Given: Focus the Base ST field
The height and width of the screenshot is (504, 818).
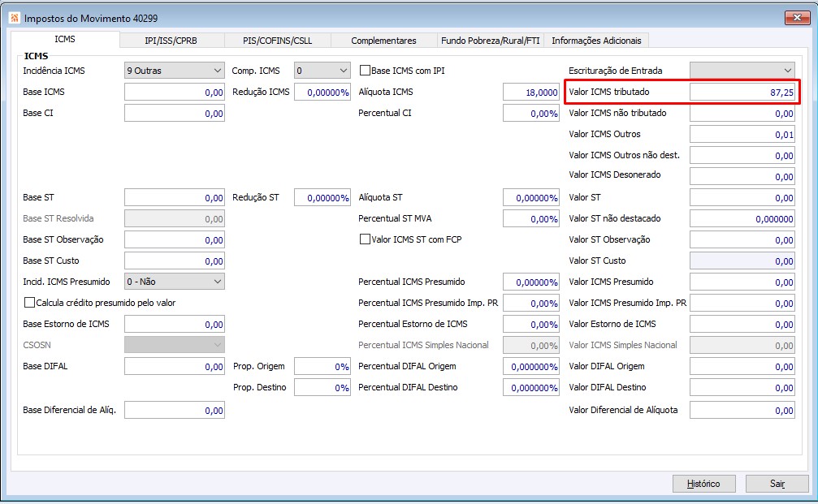Looking at the screenshot, I should [175, 197].
